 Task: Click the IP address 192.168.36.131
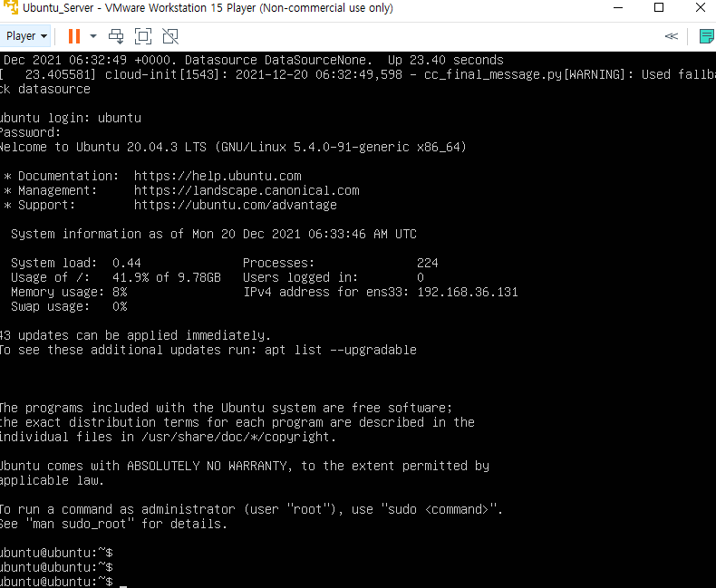468,292
